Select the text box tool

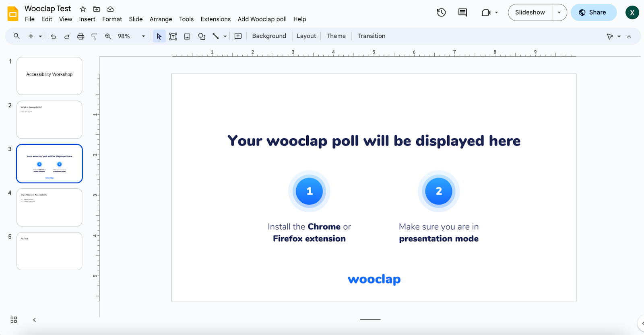(173, 36)
